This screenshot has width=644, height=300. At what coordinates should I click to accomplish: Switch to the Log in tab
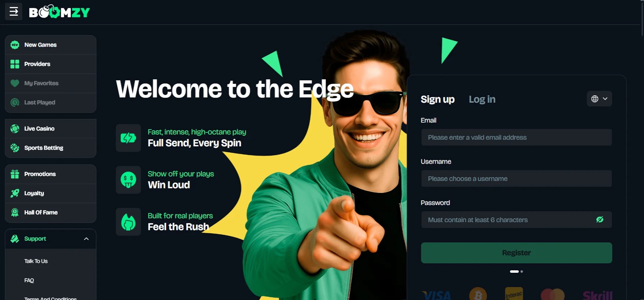482,99
